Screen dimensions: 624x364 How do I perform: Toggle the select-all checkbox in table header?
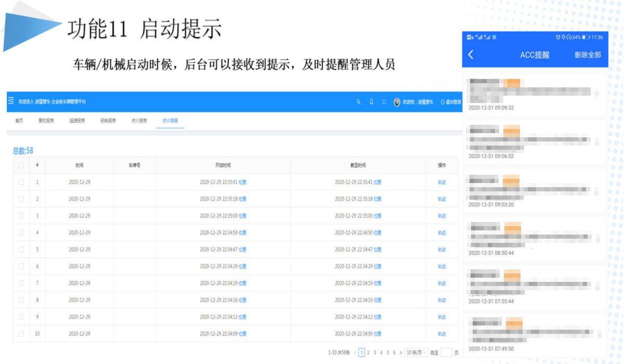21,165
